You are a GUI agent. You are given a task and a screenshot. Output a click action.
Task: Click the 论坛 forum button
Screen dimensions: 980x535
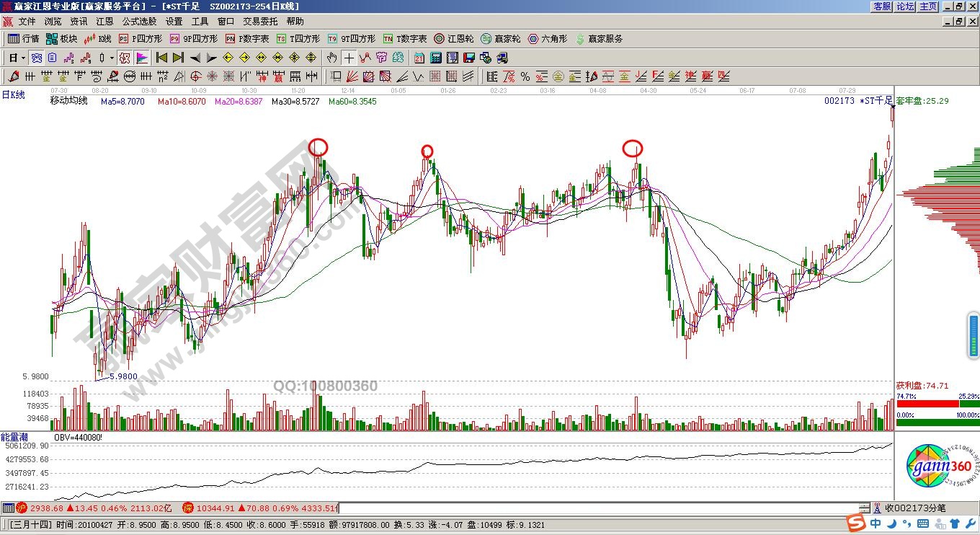point(905,6)
